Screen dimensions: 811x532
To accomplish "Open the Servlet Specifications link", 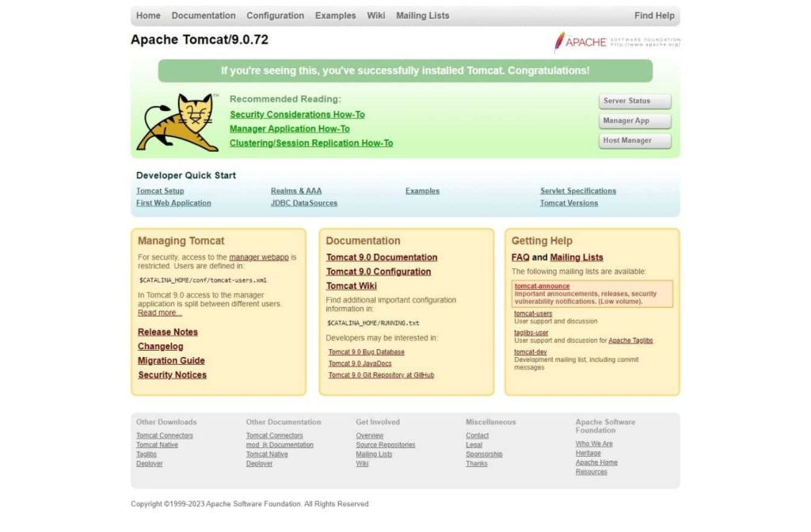I will click(x=578, y=191).
